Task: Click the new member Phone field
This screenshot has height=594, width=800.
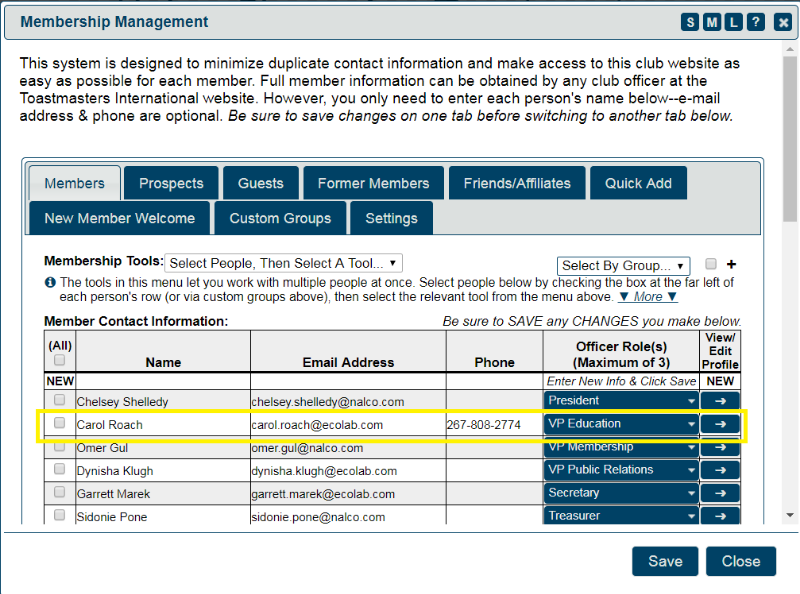Action: tap(494, 381)
